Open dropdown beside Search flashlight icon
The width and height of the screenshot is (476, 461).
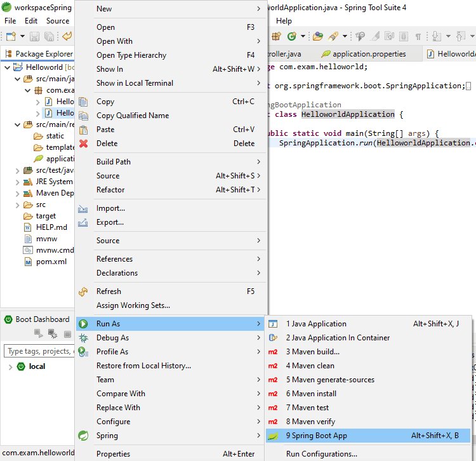pyautogui.click(x=345, y=36)
